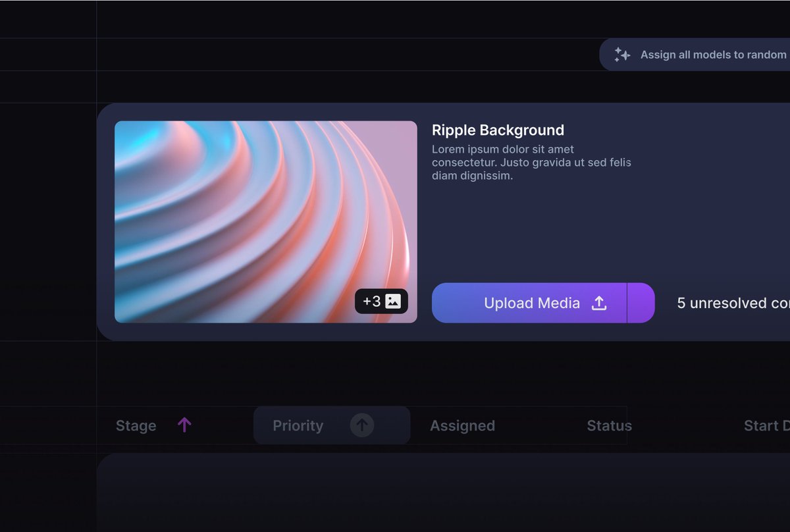Sort by the Priority column header
This screenshot has width=790, height=532.
[332, 425]
